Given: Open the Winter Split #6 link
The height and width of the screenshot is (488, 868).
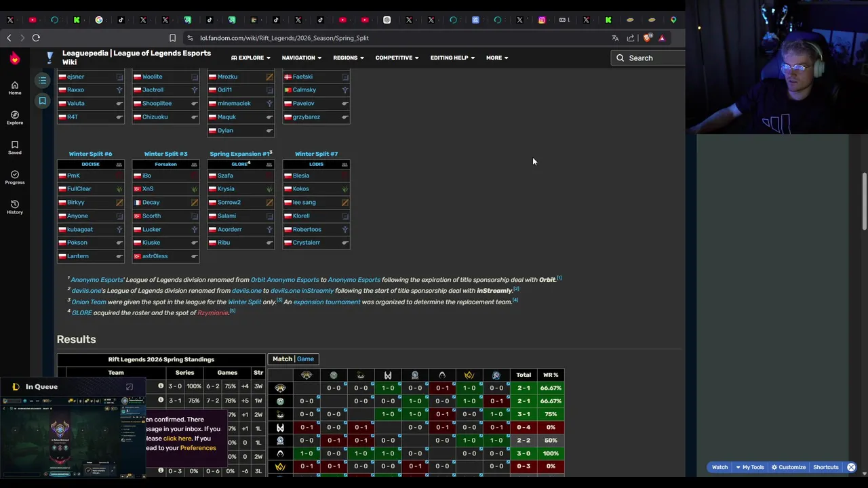Looking at the screenshot, I should coord(90,154).
